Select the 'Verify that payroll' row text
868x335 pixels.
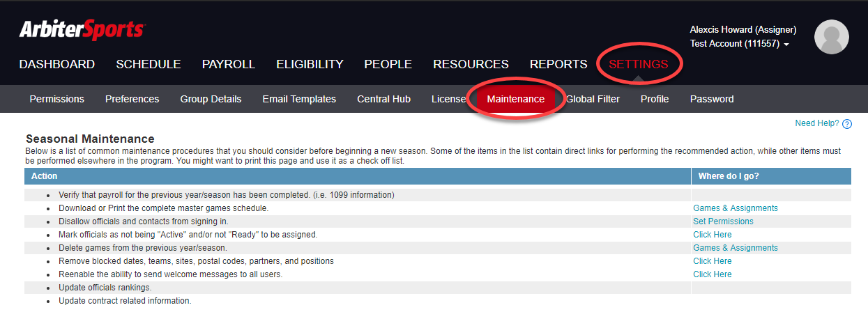click(x=227, y=195)
